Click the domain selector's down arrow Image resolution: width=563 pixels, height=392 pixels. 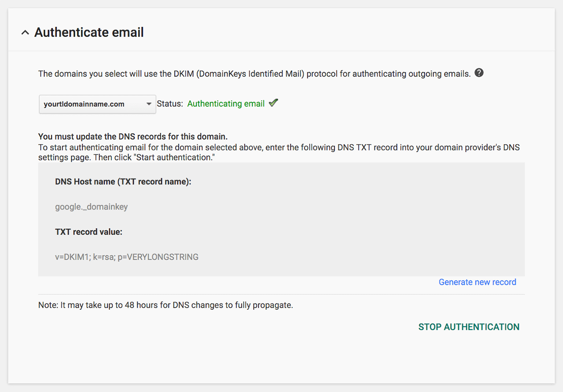(148, 104)
